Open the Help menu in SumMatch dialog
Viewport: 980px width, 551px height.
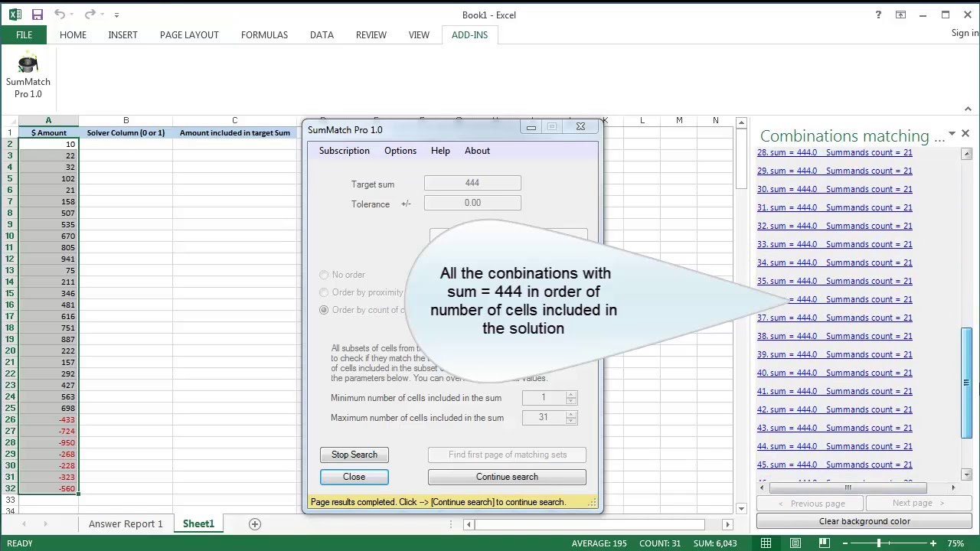coord(440,151)
